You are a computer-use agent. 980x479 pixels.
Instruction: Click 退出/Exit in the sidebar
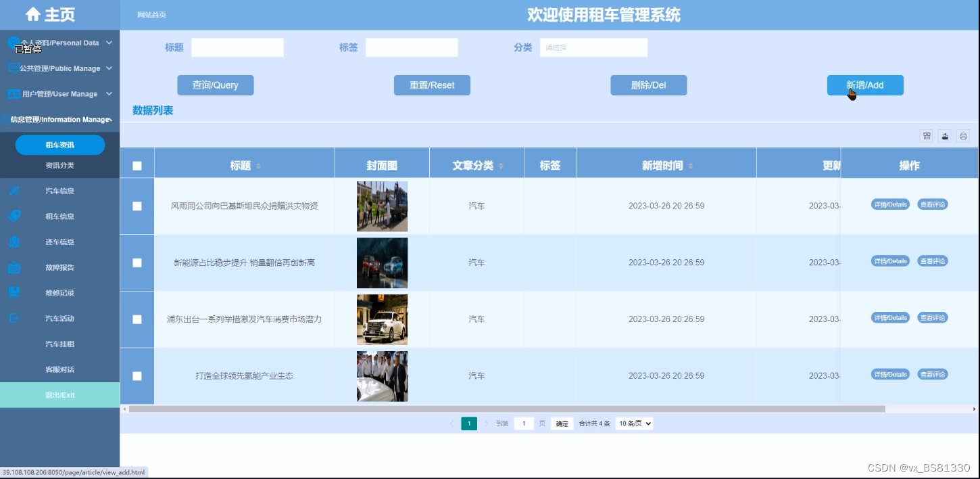click(60, 395)
